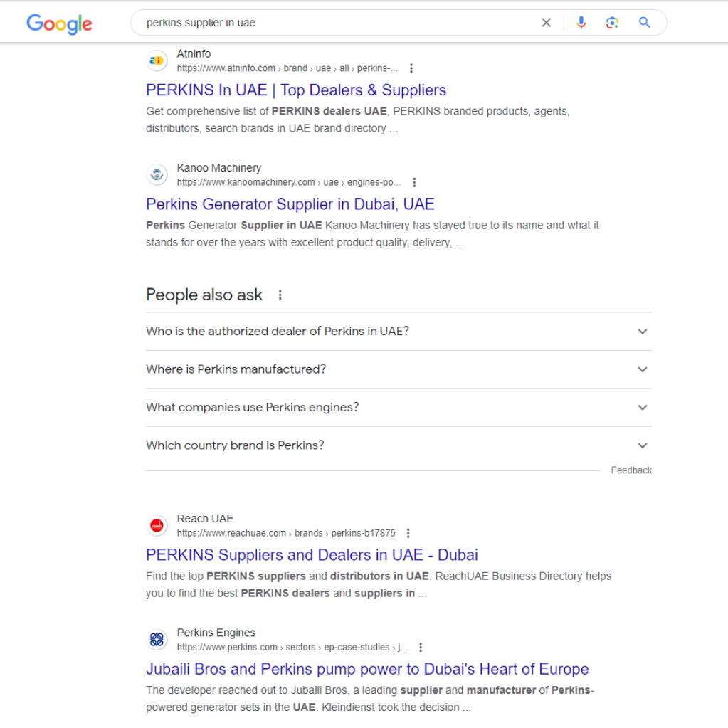Expand 'What companies use Perkins engines?' question
The height and width of the screenshot is (728, 728).
pos(642,408)
